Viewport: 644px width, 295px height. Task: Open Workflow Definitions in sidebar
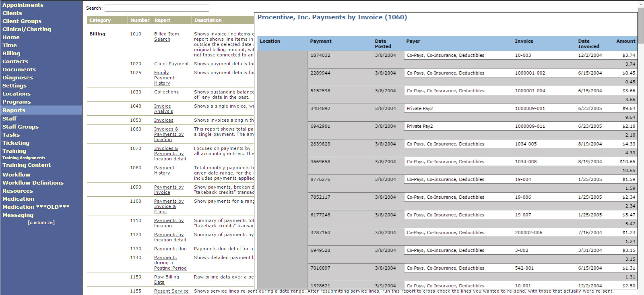click(x=33, y=183)
